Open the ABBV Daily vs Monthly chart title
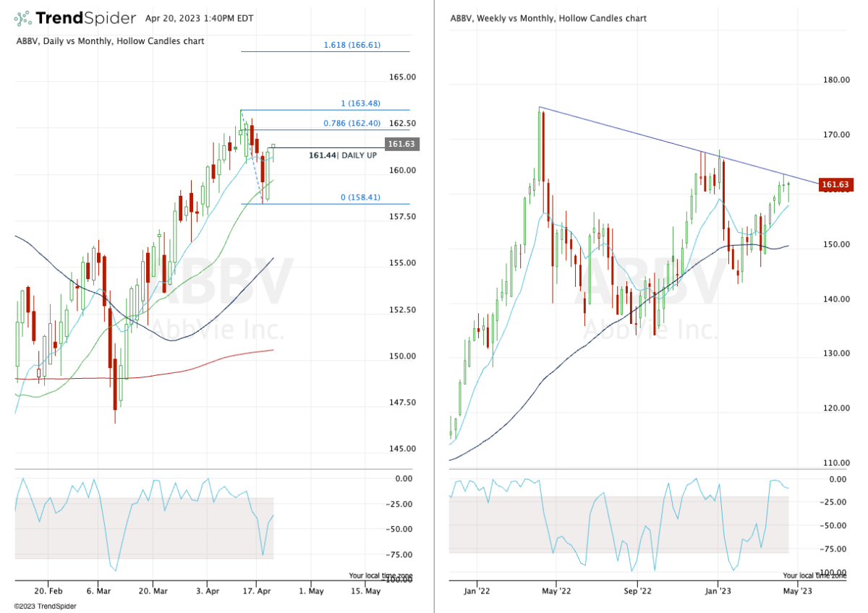Image resolution: width=868 pixels, height=613 pixels. [110, 41]
